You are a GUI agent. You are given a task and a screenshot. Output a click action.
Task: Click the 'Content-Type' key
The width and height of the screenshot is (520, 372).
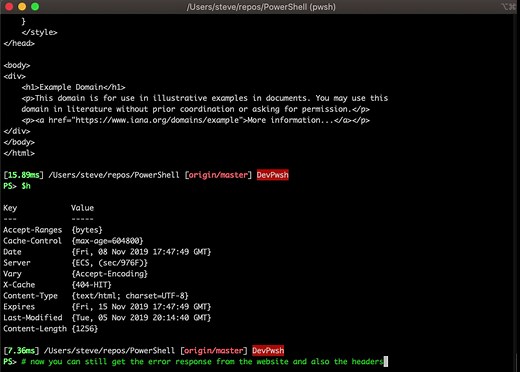(x=30, y=296)
